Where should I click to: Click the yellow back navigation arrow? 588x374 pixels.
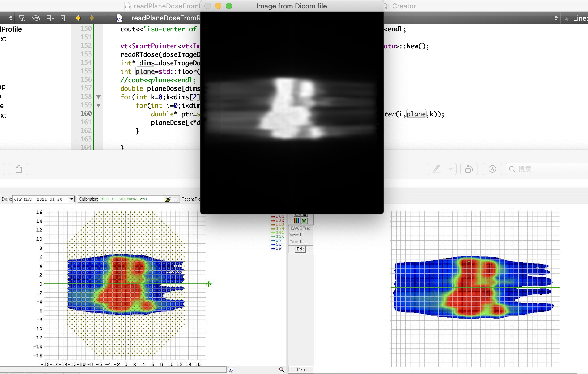(x=78, y=18)
